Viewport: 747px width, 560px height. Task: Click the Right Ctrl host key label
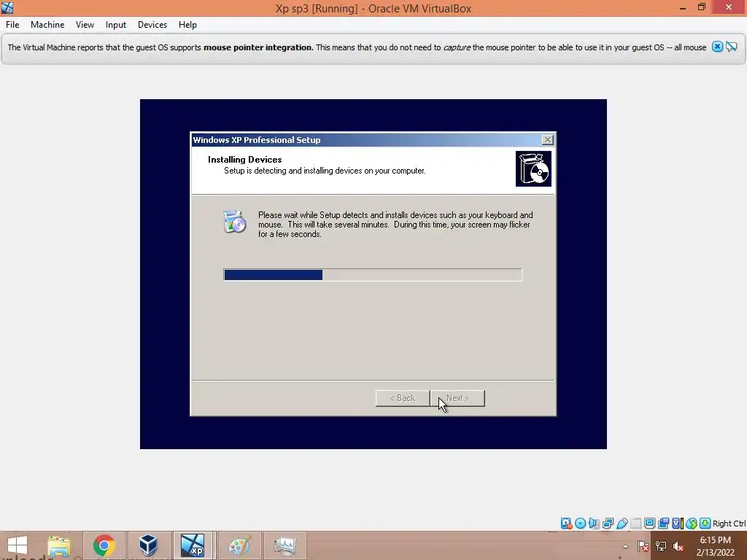(x=729, y=524)
